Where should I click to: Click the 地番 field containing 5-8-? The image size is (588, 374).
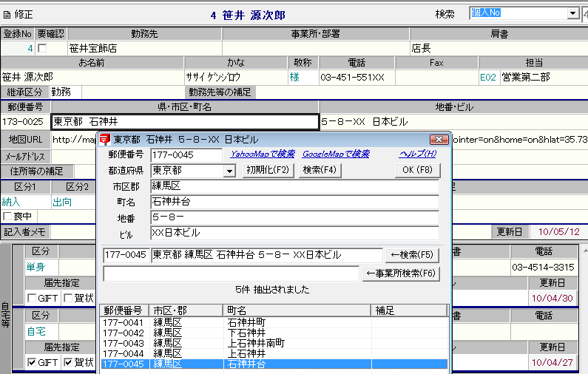coord(295,218)
